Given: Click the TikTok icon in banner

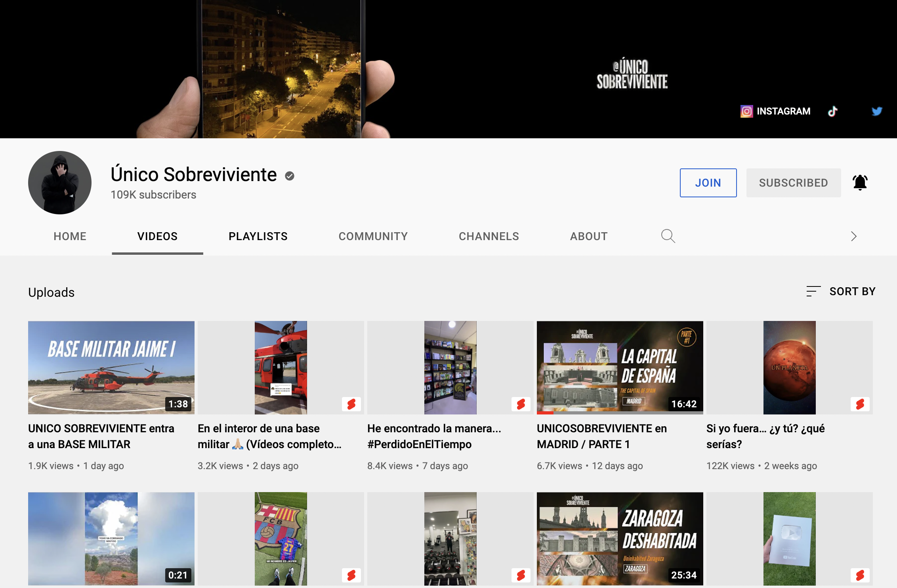Looking at the screenshot, I should [x=833, y=111].
